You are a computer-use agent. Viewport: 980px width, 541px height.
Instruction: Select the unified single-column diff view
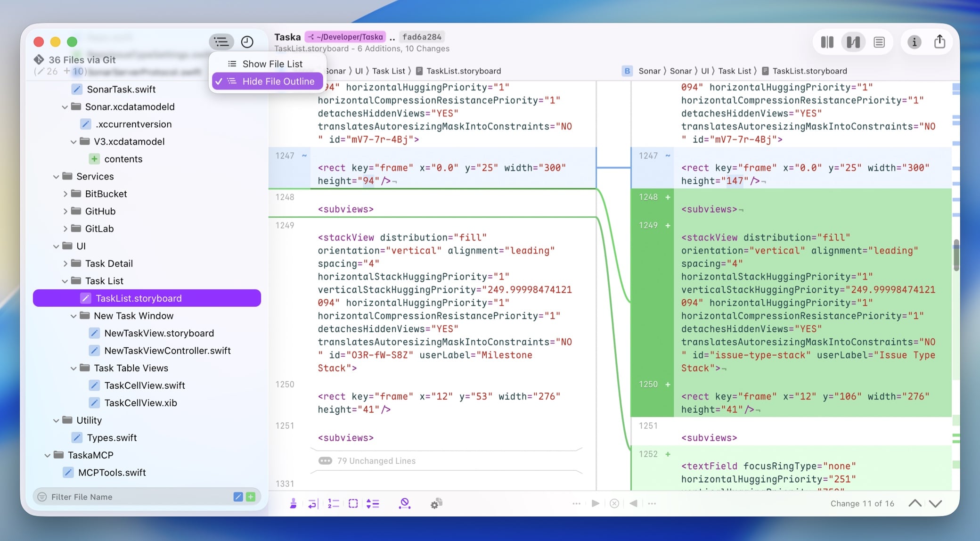tap(879, 42)
